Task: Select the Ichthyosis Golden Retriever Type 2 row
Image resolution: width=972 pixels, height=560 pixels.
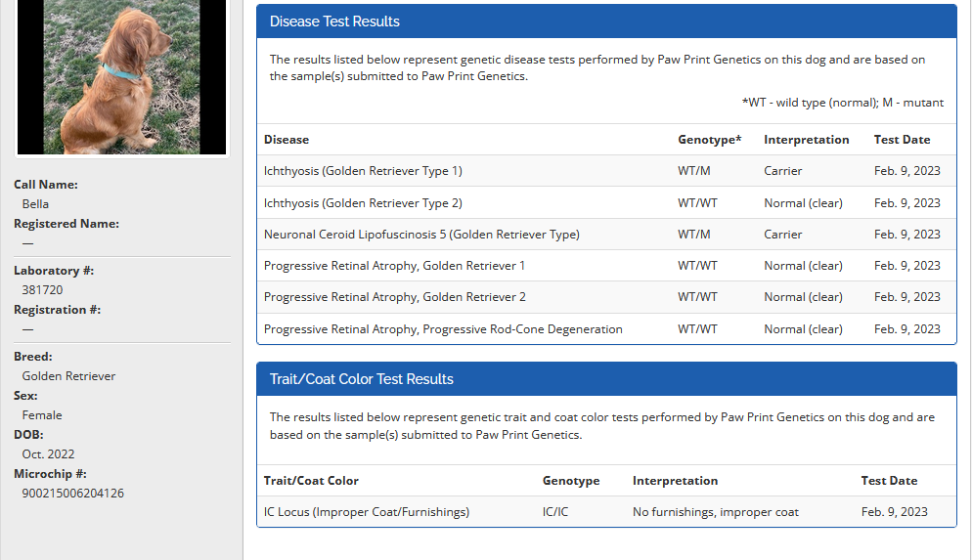Action: point(363,203)
